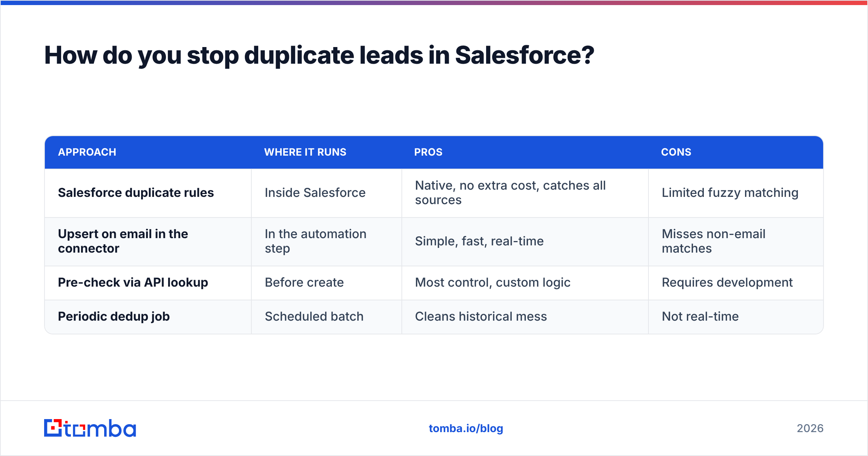
Task: Click the heading about duplicate leads in Salesforce
Action: coord(319,55)
